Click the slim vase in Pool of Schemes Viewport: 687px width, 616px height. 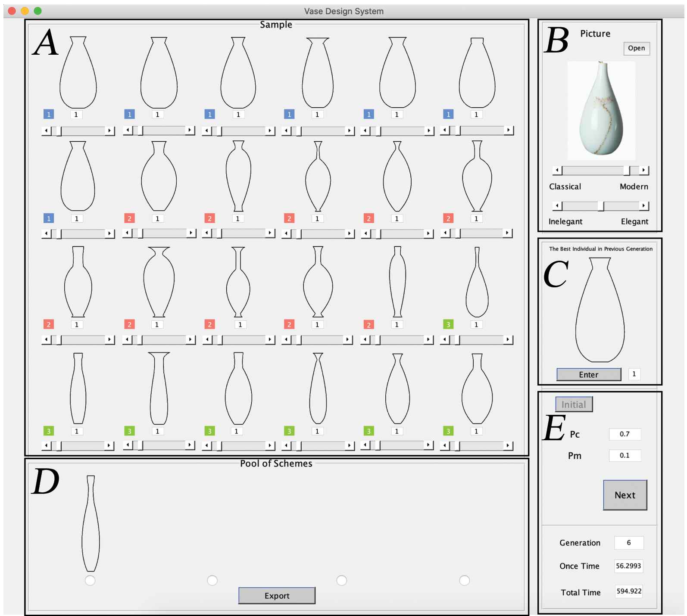91,523
